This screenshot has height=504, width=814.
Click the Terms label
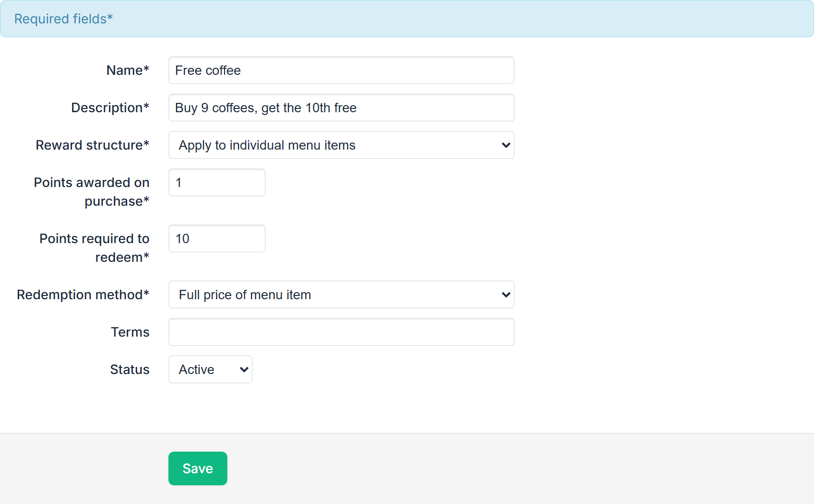(x=130, y=332)
